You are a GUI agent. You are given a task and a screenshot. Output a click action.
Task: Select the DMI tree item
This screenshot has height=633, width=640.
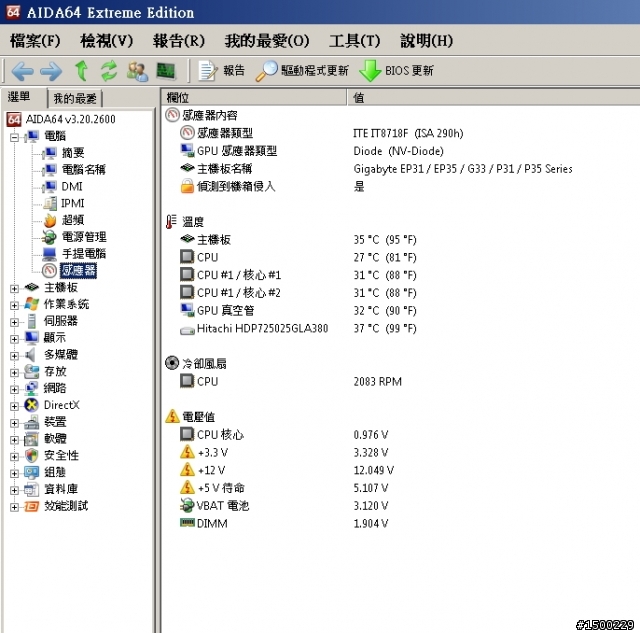(72, 187)
